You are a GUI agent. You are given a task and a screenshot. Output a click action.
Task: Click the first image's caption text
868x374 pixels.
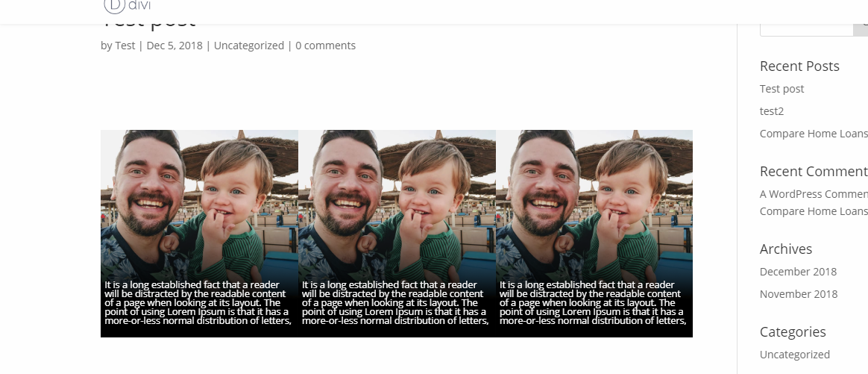coord(198,302)
